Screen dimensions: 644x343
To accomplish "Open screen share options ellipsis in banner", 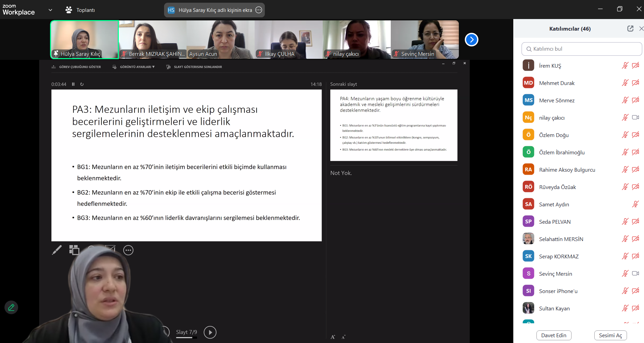I will point(259,10).
